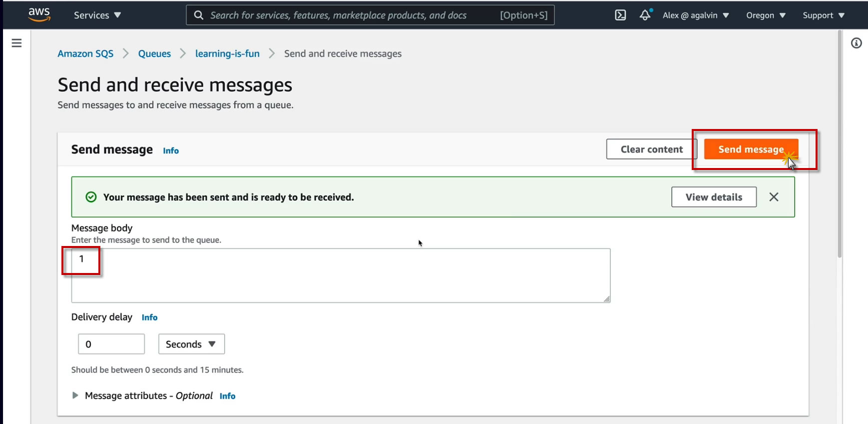
Task: Go to the AWS home logo
Action: 39,14
